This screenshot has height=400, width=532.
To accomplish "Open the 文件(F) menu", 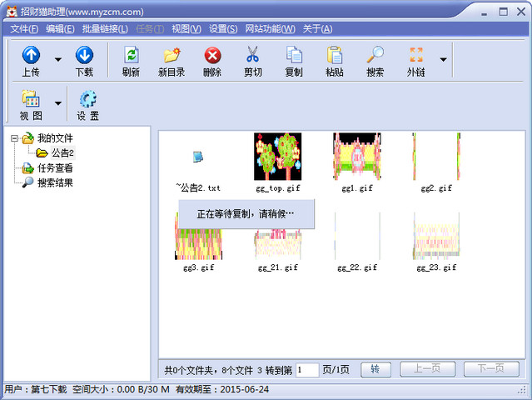I will [x=24, y=29].
